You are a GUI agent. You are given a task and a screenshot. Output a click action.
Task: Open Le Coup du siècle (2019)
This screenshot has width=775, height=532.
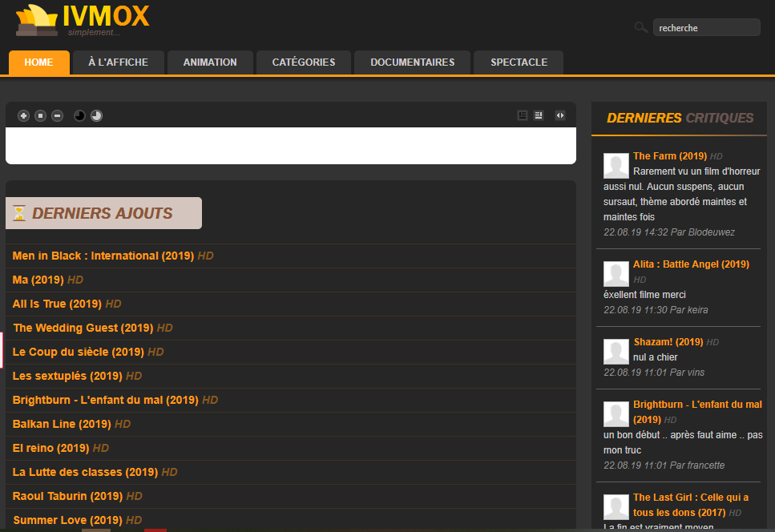coord(78,353)
